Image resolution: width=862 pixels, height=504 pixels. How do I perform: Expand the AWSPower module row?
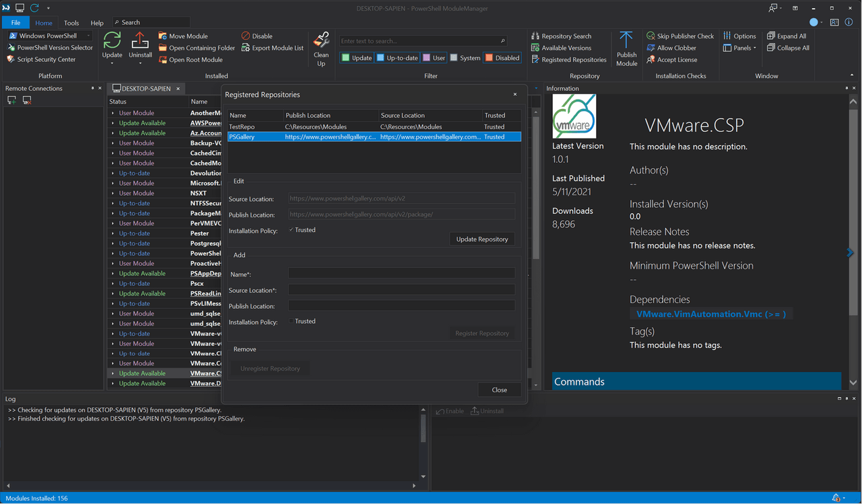pos(113,123)
